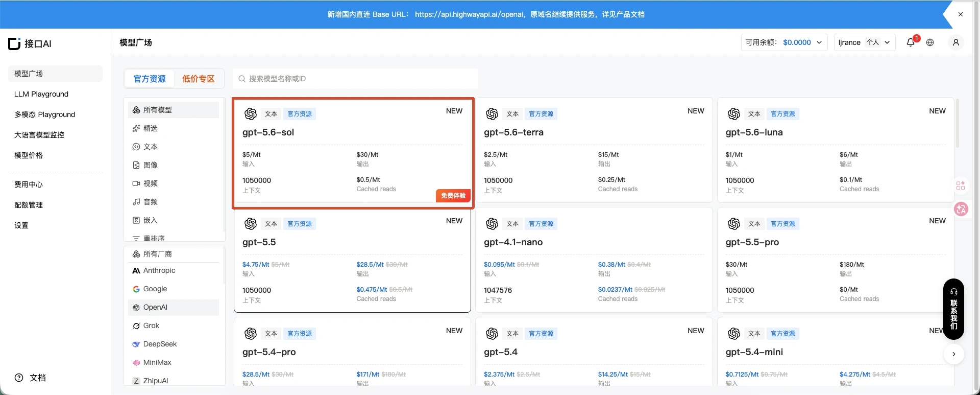The image size is (980, 395).
Task: Click OpenAI logo on gpt-4.1-nano card
Action: click(x=492, y=223)
